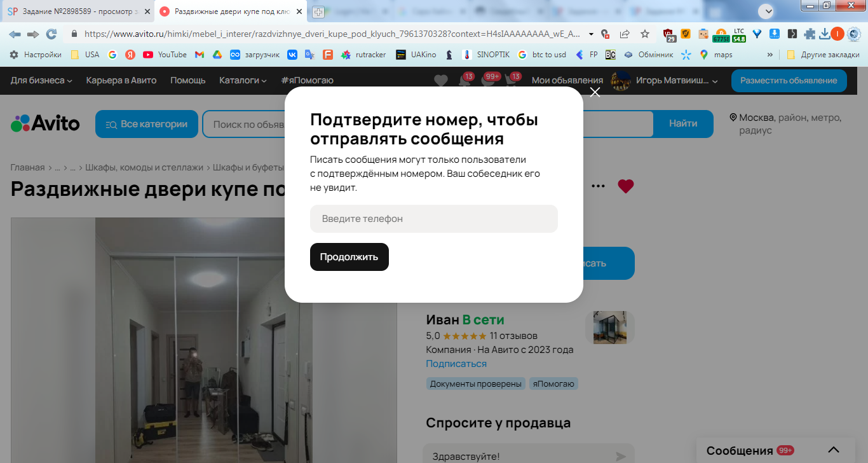868x463 pixels.
Task: Reload the page with refresh icon
Action: [x=51, y=34]
